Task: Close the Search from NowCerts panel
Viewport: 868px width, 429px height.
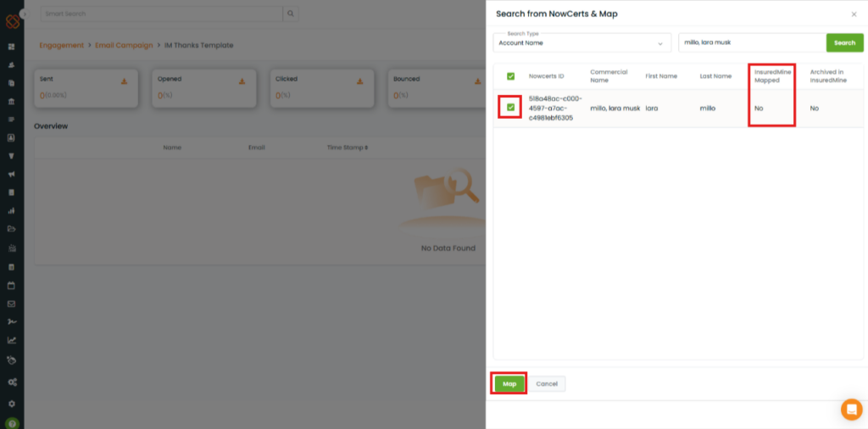Action: coord(854,14)
